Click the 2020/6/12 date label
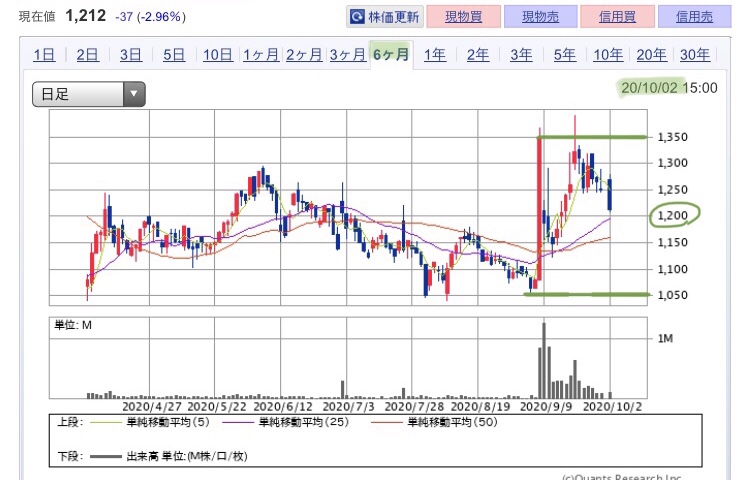737x480 pixels. [283, 406]
